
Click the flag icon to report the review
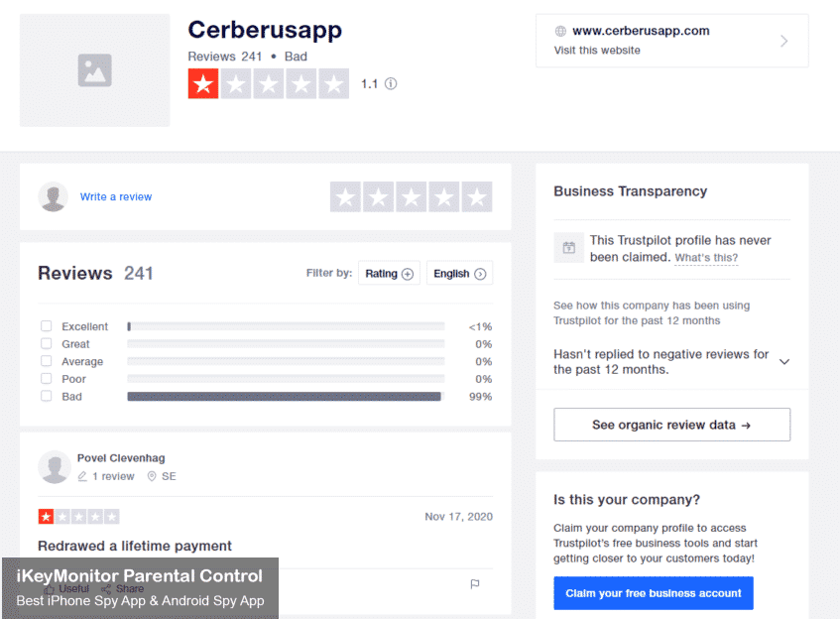(474, 585)
